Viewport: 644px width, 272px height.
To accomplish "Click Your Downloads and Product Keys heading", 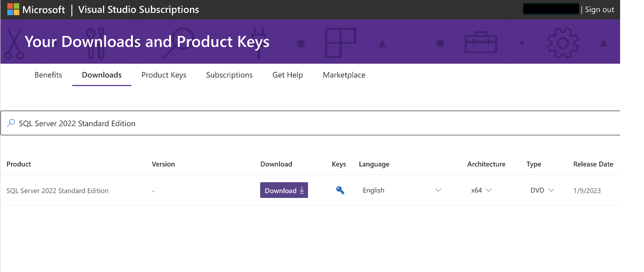I will [147, 41].
